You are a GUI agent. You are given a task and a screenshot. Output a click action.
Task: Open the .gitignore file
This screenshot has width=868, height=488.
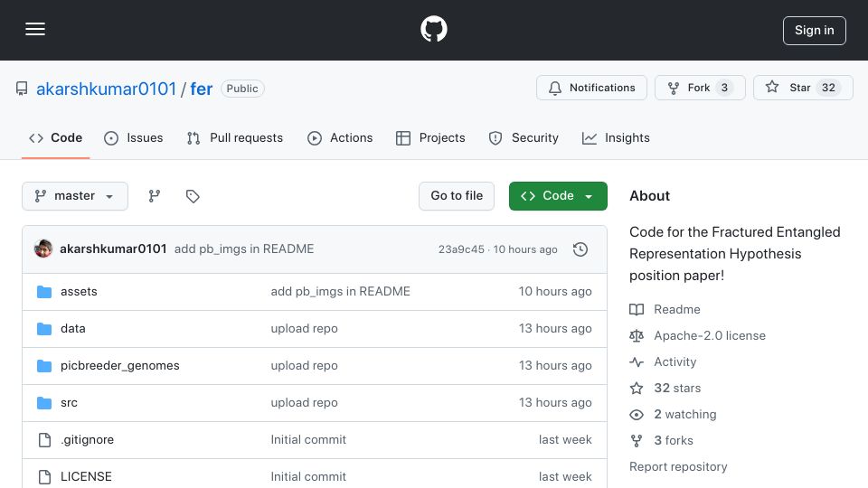(88, 440)
